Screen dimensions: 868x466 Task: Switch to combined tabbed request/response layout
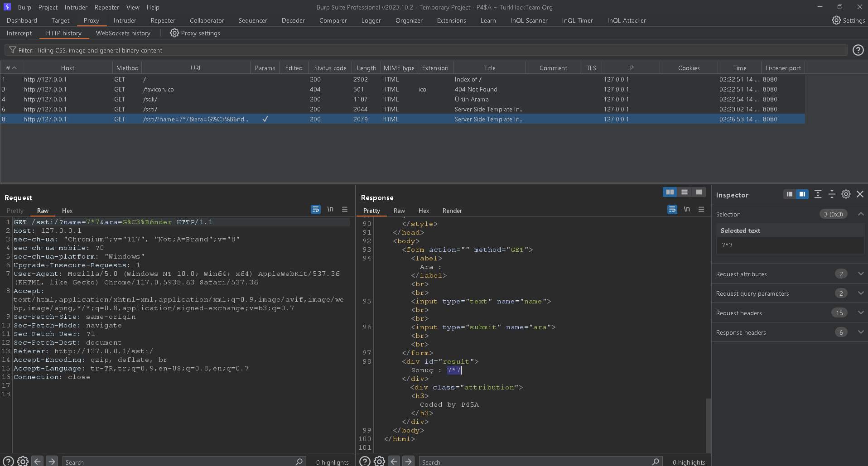coord(699,192)
